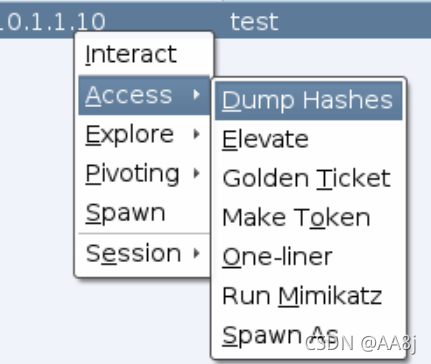Click Dump Hashes in the Access submenu
This screenshot has width=431, height=364.
pos(309,100)
